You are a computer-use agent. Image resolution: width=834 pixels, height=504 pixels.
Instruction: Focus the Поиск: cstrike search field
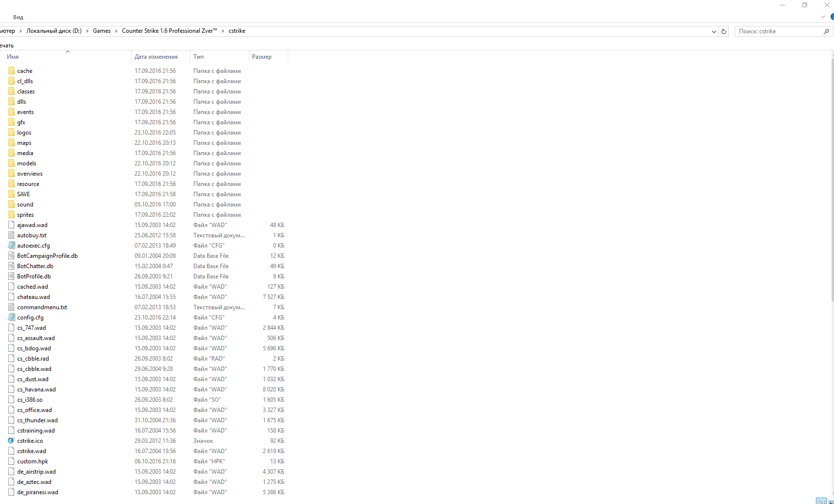778,31
